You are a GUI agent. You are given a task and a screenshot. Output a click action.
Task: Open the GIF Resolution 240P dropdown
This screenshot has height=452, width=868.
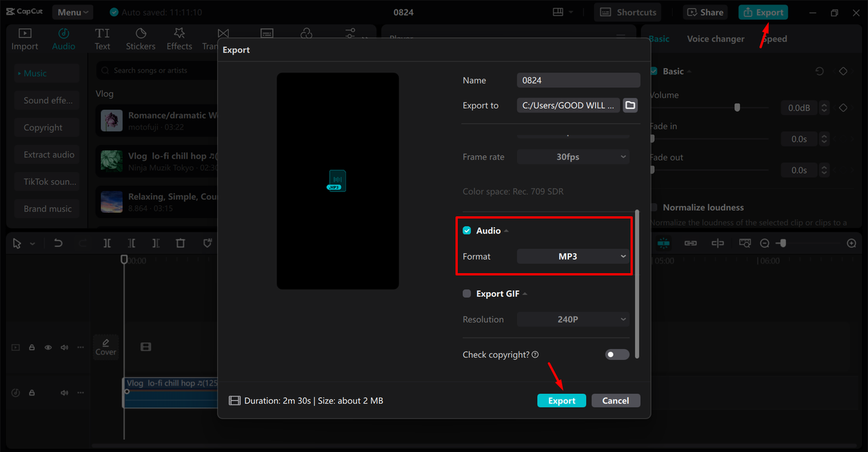(x=573, y=319)
